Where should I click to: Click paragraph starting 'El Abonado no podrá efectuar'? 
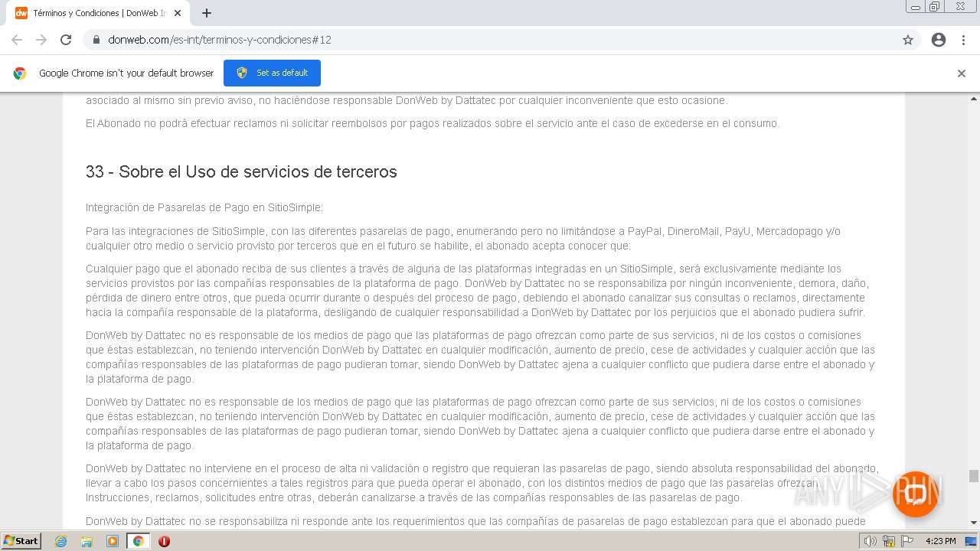point(433,123)
